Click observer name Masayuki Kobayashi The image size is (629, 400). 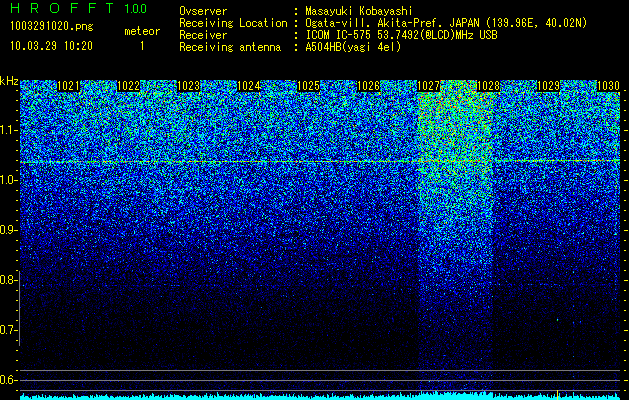point(359,11)
